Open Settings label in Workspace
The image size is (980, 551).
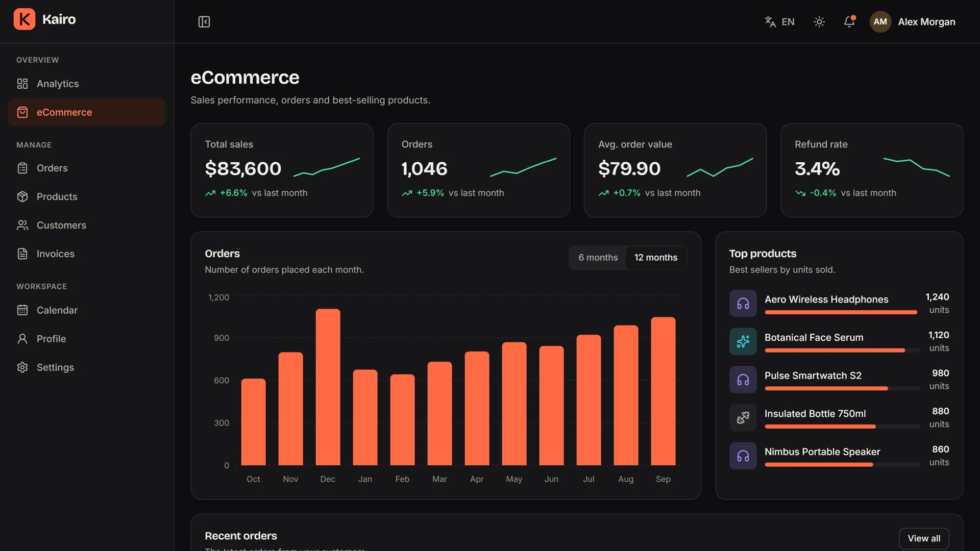tap(55, 367)
